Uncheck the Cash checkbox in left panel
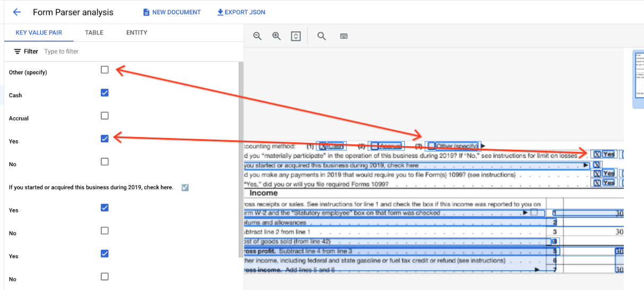This screenshot has width=644, height=290. [x=105, y=93]
